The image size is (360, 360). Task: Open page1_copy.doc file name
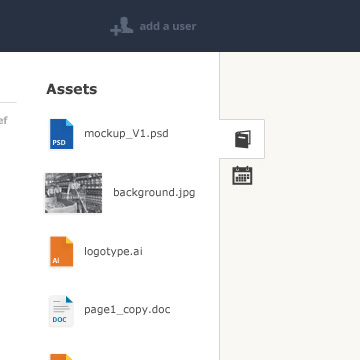127,310
